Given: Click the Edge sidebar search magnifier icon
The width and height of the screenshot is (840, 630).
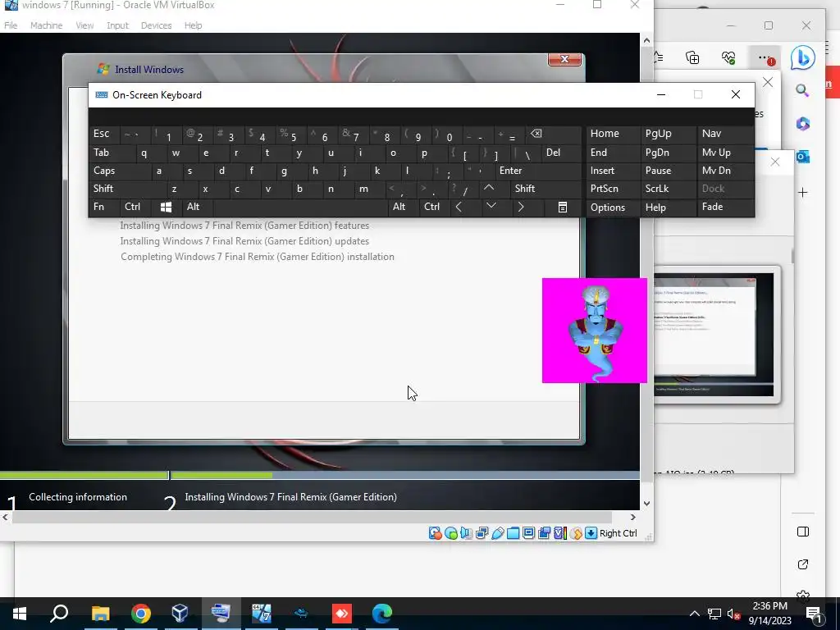Looking at the screenshot, I should pyautogui.click(x=802, y=90).
